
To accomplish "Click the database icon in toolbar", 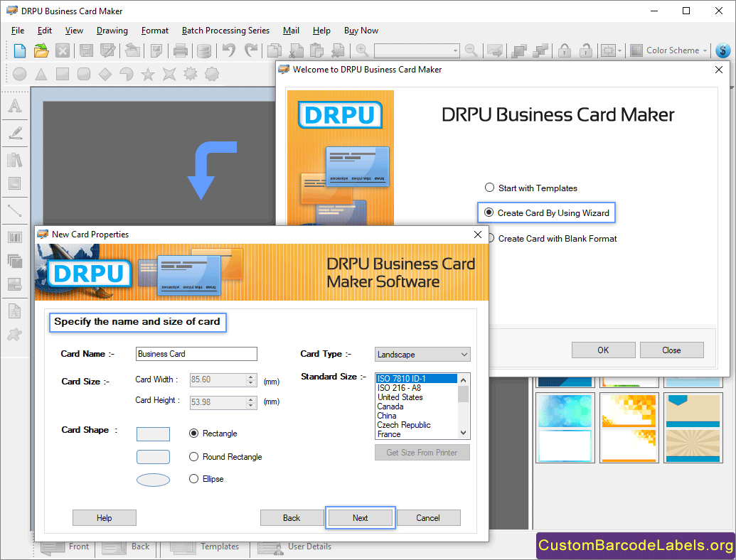I will [203, 50].
